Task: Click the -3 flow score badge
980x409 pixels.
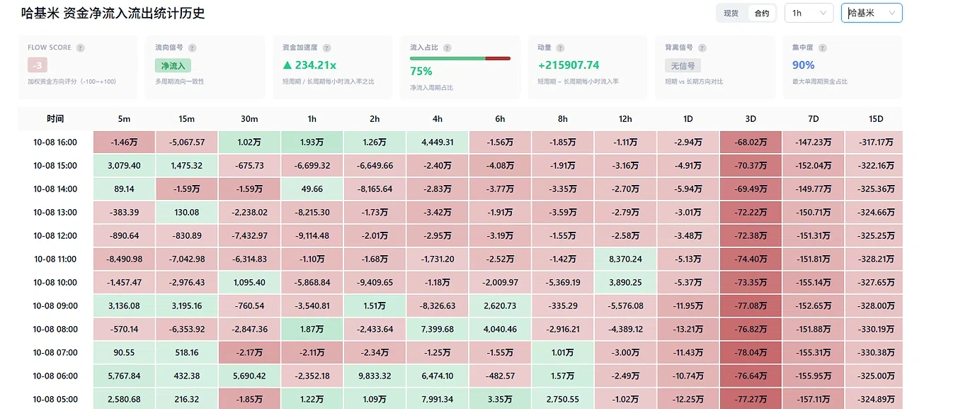Action: coord(38,65)
